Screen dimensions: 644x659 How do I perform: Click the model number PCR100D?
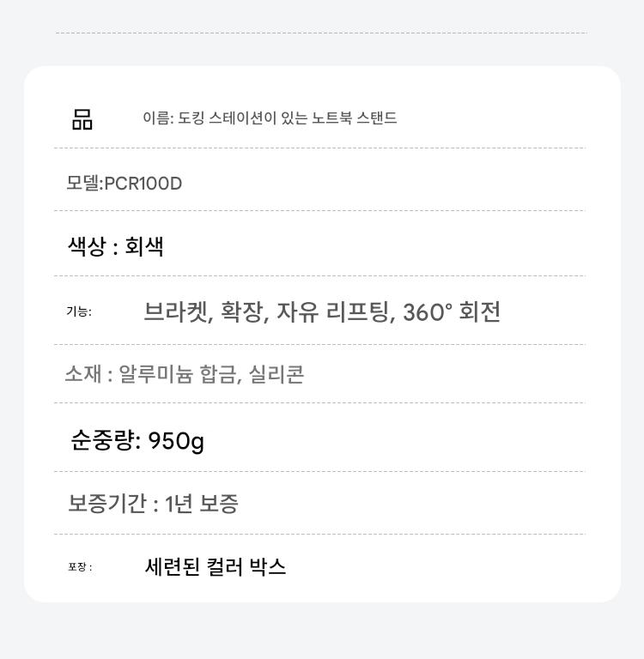tap(143, 184)
